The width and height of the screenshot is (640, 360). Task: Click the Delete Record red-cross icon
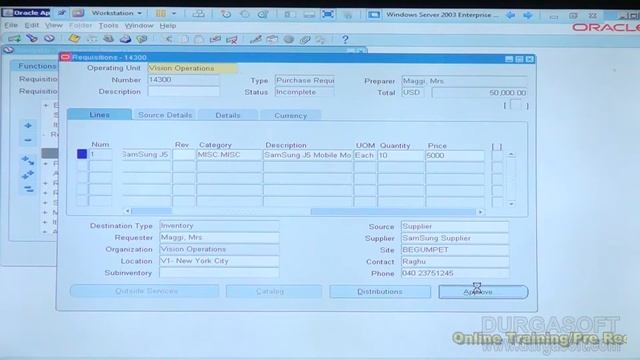pos(232,39)
